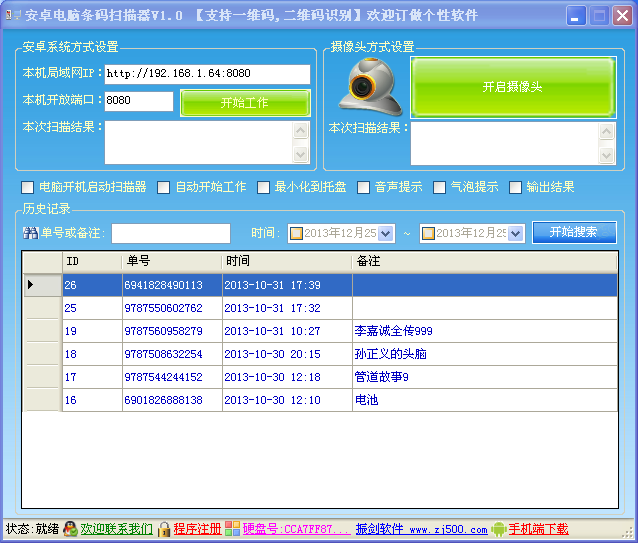Click the colorful squares disk ID icon
638x543 pixels.
pos(232,529)
